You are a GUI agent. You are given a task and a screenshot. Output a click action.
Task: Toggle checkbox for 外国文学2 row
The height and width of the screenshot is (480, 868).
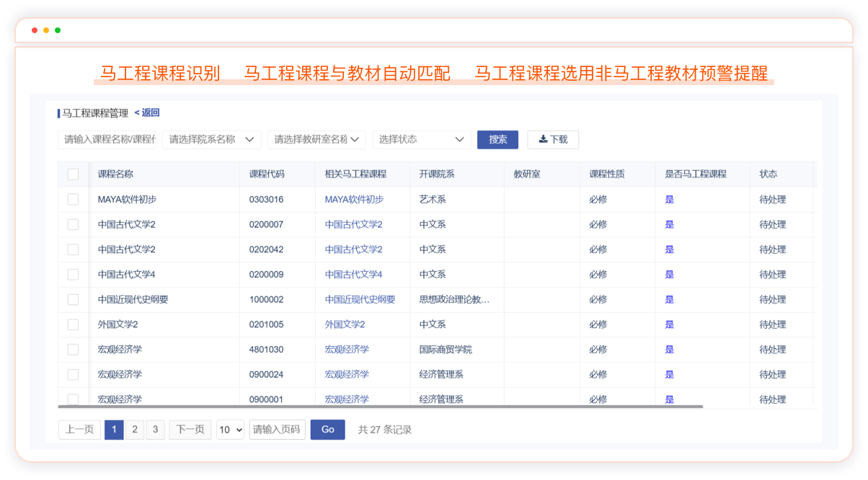[73, 324]
